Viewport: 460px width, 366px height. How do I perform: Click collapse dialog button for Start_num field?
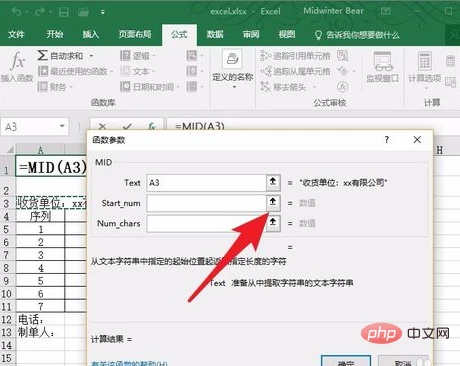tap(273, 202)
